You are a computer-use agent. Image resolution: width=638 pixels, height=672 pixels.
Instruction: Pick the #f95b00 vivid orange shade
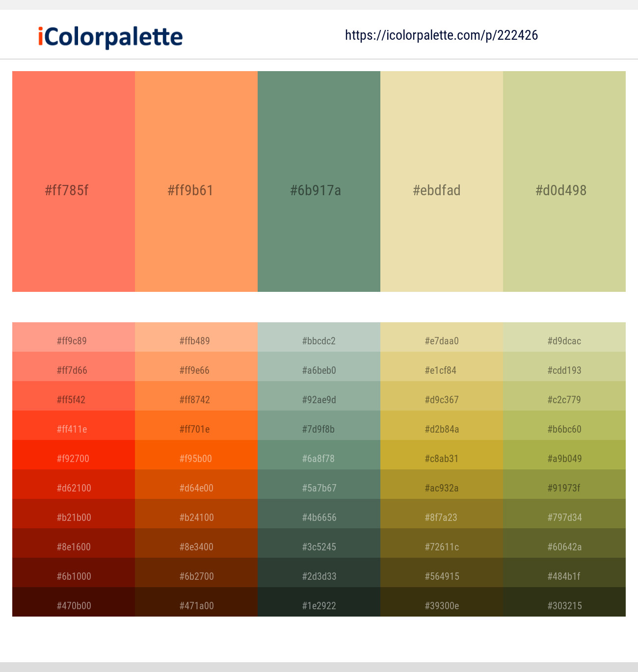[x=196, y=458]
